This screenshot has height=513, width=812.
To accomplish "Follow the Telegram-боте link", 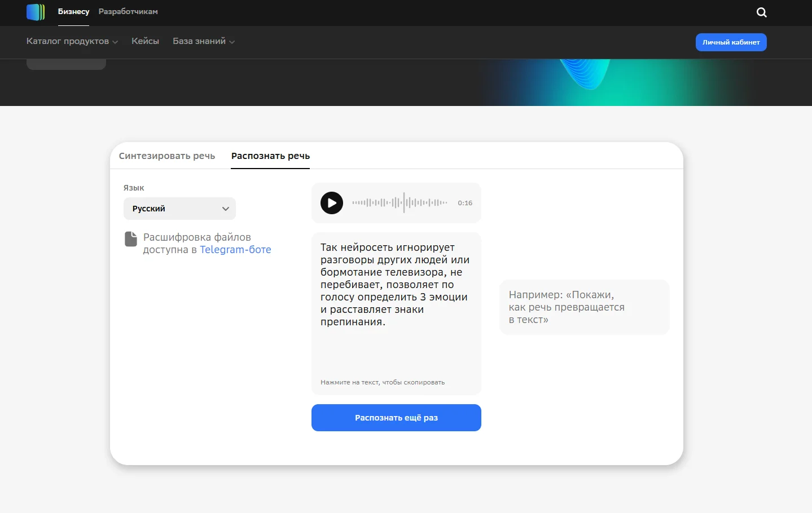I will [x=235, y=250].
